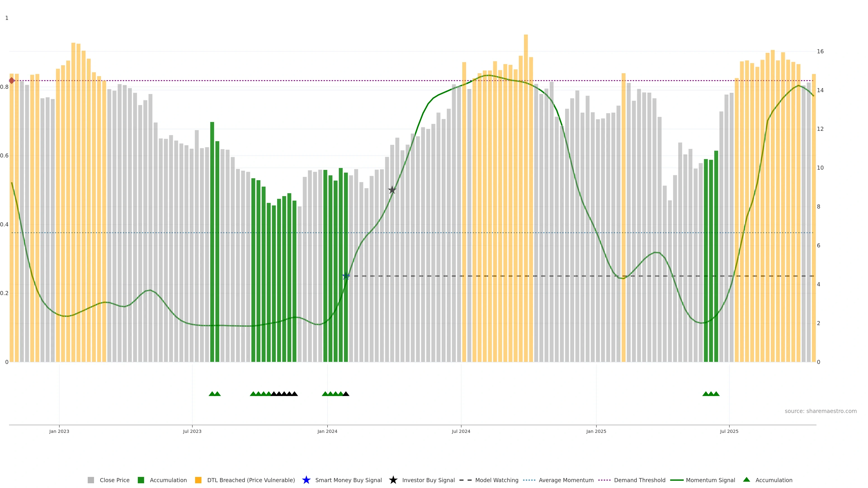Click the red diamond marker on the Demand Threshold line
868x488 pixels.
(x=12, y=81)
